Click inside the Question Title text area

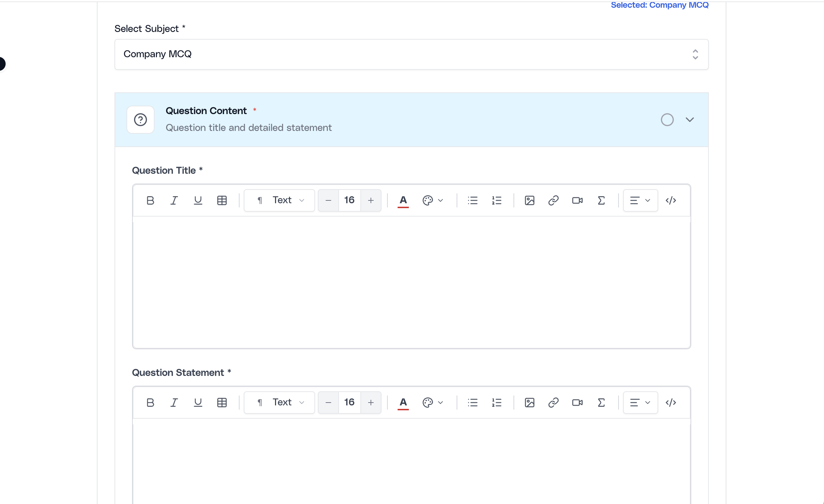411,282
